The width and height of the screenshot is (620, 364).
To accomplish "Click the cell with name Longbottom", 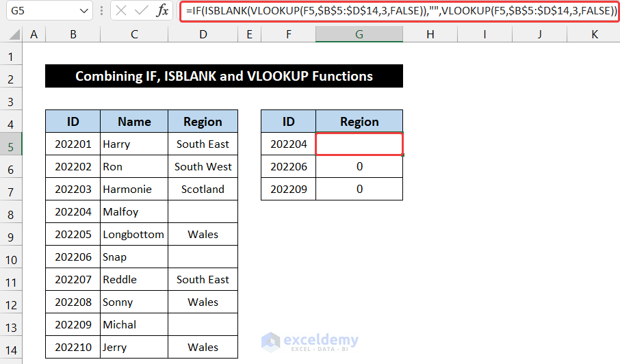I will (134, 234).
